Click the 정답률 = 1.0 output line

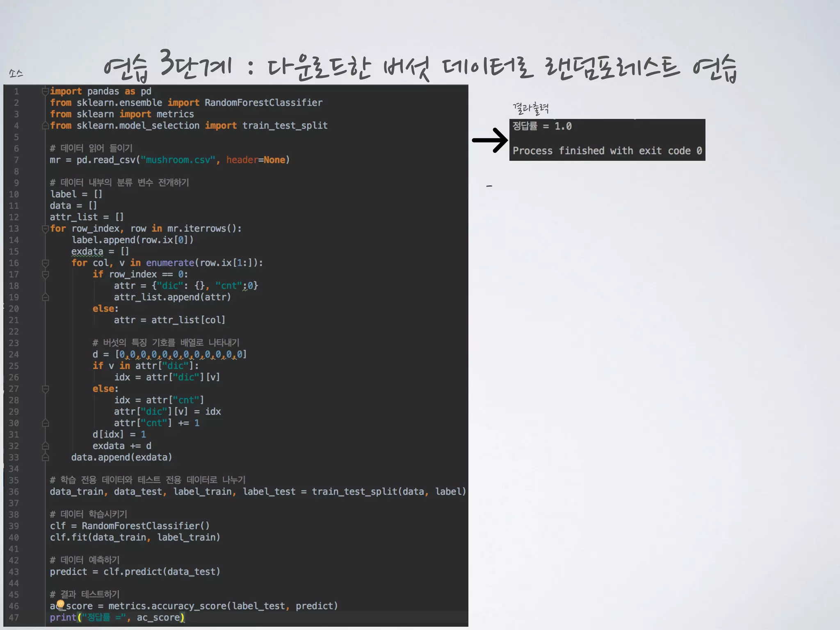(542, 126)
